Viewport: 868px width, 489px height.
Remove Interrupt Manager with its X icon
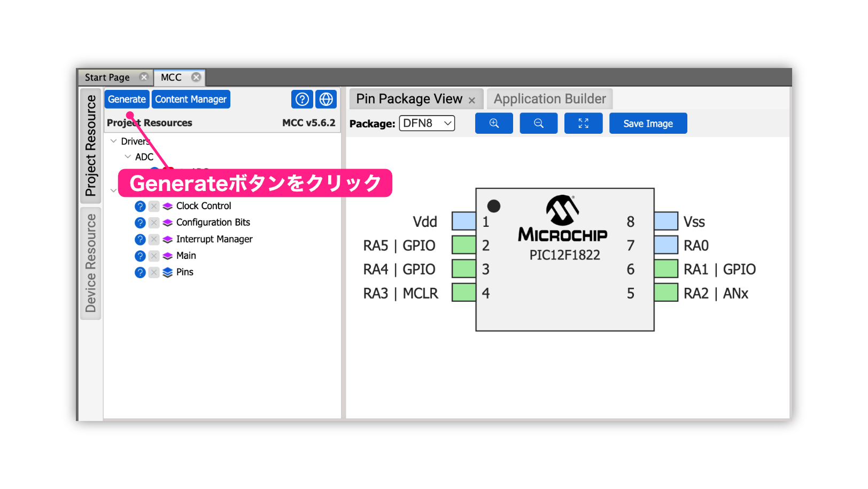tap(154, 240)
